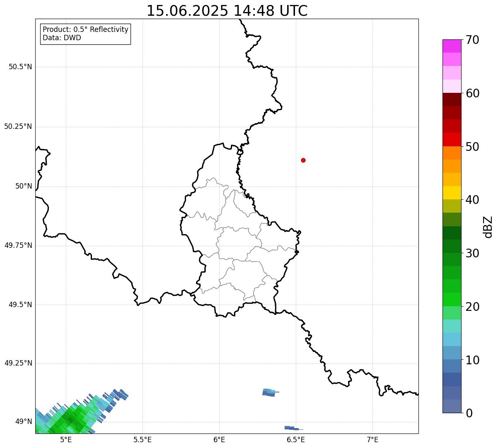
Task: Click the 49°N latitude label
Action: point(24,421)
